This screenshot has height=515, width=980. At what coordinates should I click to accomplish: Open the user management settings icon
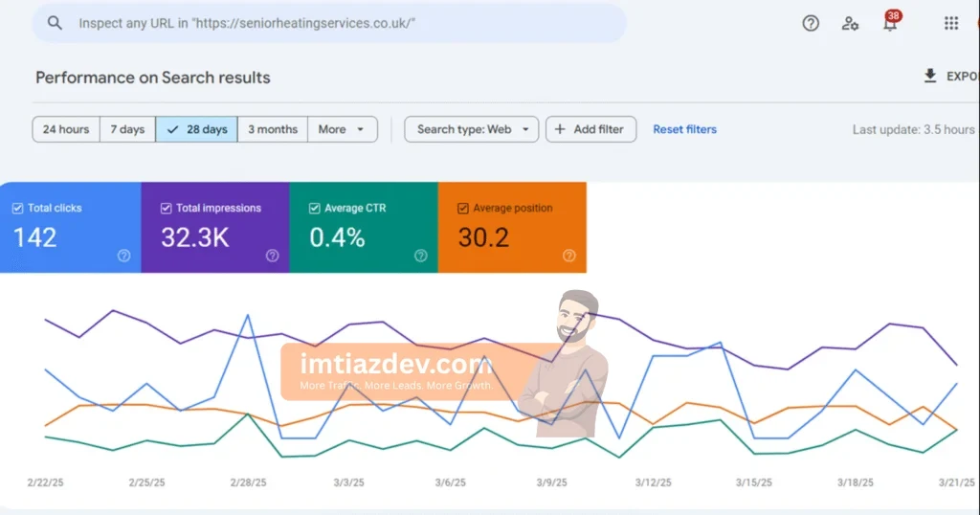[850, 23]
